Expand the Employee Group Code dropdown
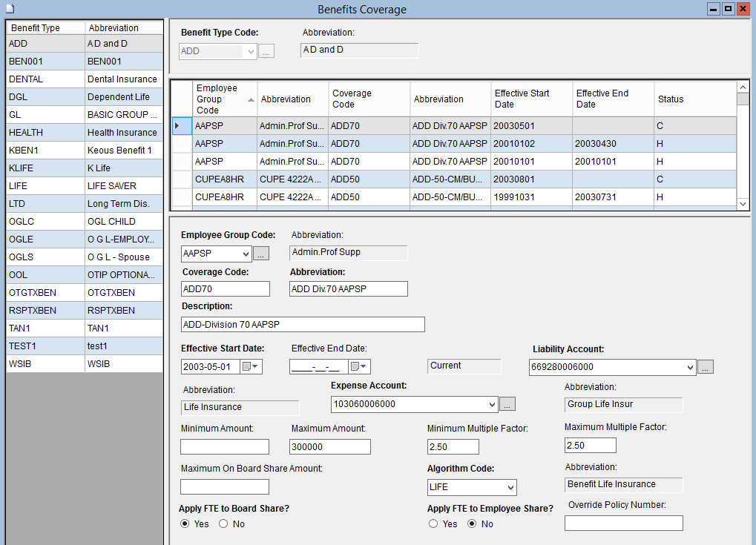This screenshot has height=545, width=756. tap(246, 254)
